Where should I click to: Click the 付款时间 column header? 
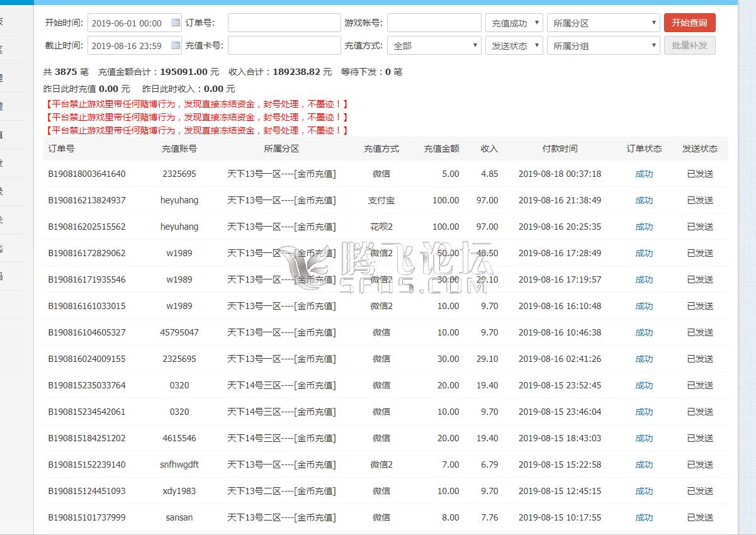pos(560,149)
